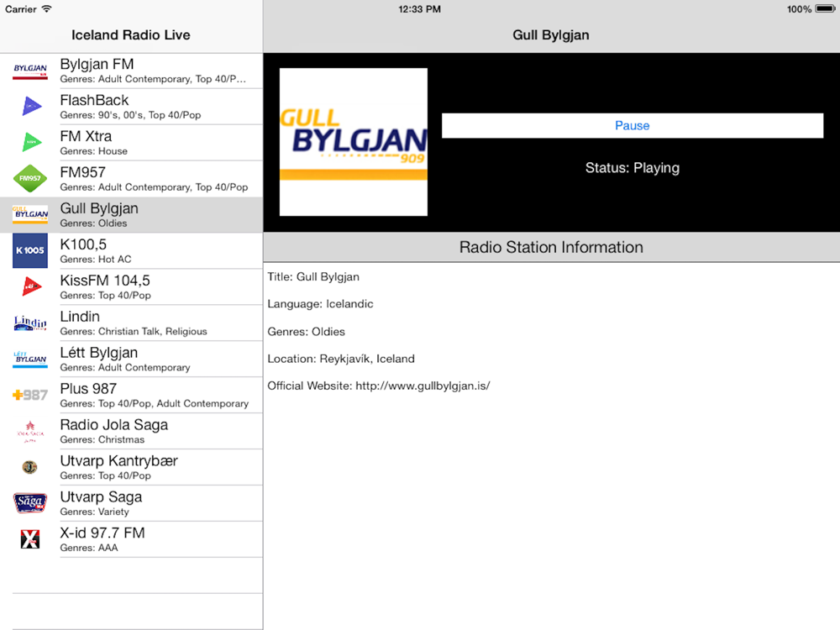Viewport: 840px width, 630px height.
Task: Click the 'Radio Station Information' header
Action: pyautogui.click(x=551, y=247)
